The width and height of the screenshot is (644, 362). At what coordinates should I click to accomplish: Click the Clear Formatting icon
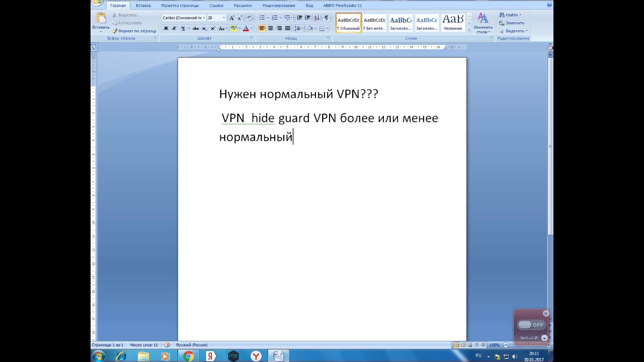point(249,18)
